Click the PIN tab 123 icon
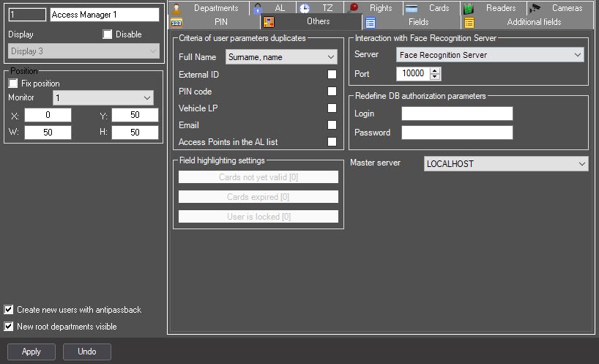599x364 pixels. (x=176, y=23)
